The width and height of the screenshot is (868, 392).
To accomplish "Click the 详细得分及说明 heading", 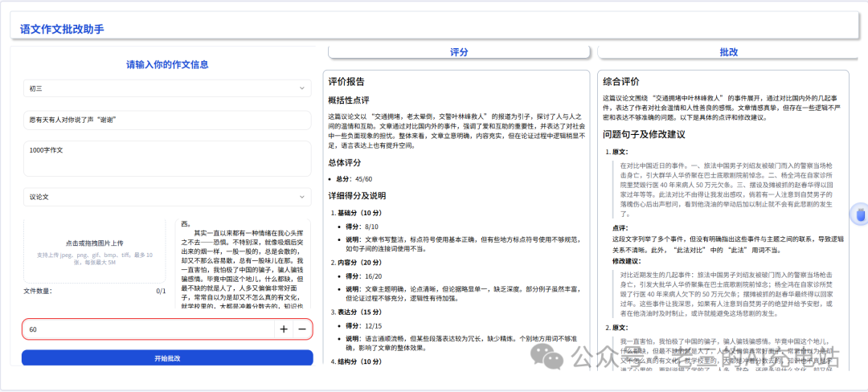I will (x=357, y=195).
